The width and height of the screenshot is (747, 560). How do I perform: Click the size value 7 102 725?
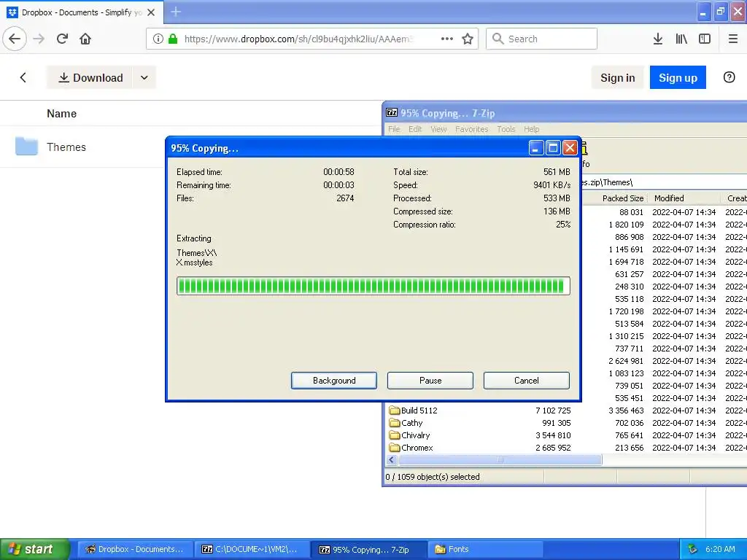pos(553,411)
